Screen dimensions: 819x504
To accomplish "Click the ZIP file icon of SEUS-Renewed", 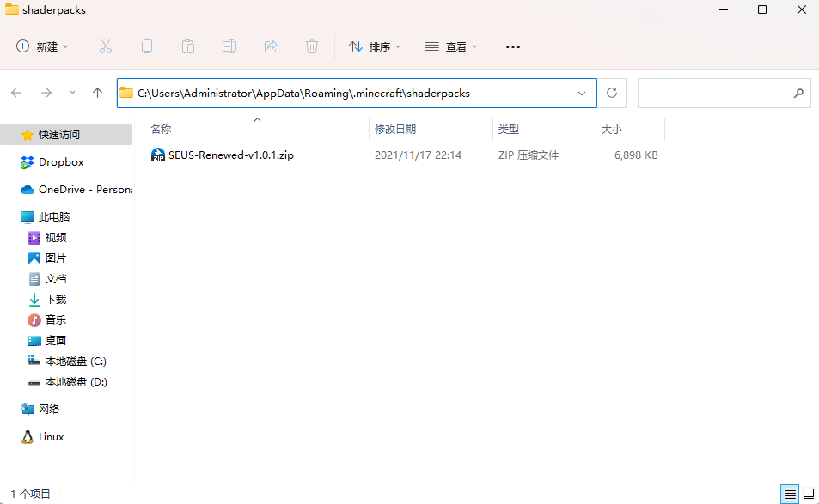I will pyautogui.click(x=158, y=155).
